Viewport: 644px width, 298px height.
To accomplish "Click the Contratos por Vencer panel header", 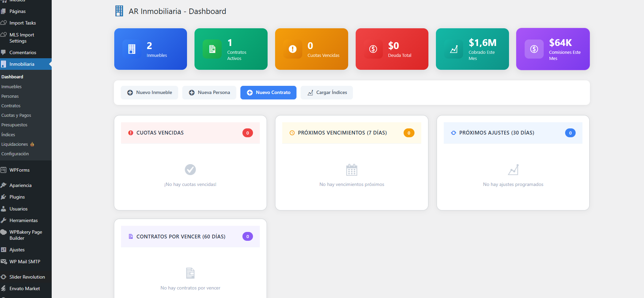I will (x=181, y=237).
